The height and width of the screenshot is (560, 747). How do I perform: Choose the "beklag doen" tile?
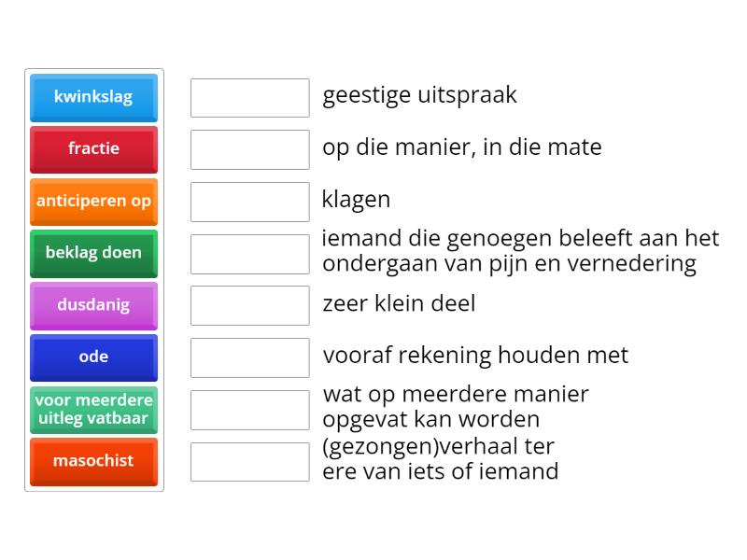coord(93,253)
